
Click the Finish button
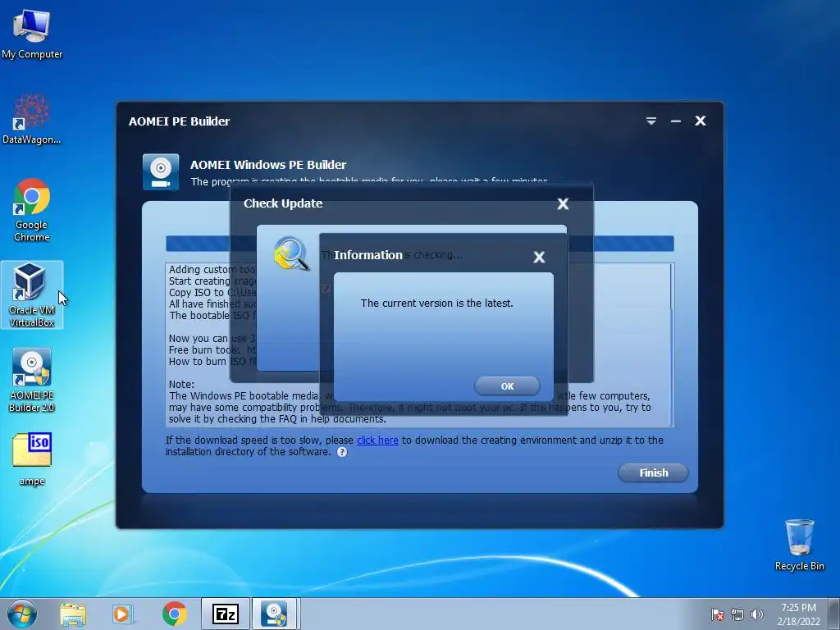653,472
